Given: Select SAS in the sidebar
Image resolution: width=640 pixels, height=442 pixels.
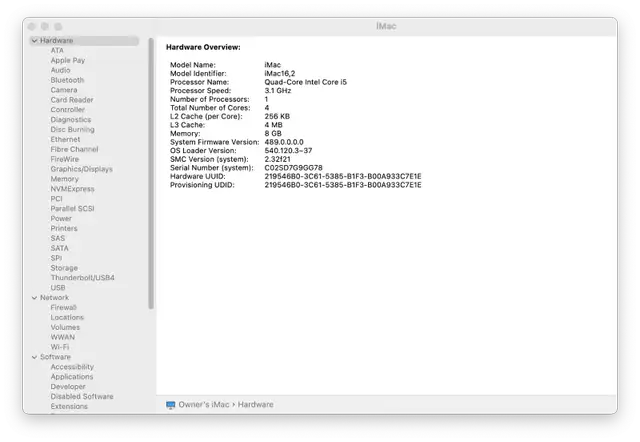Looking at the screenshot, I should coord(58,238).
